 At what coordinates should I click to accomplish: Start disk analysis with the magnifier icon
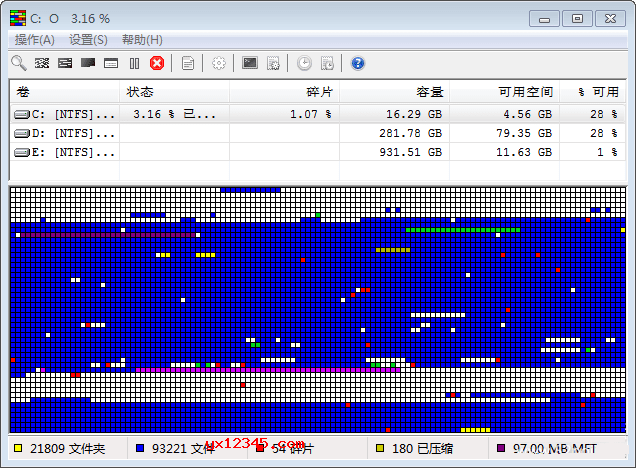[19, 63]
